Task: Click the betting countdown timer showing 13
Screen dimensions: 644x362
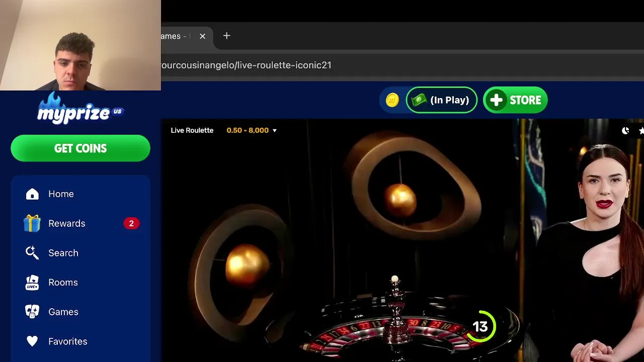Action: click(x=480, y=327)
